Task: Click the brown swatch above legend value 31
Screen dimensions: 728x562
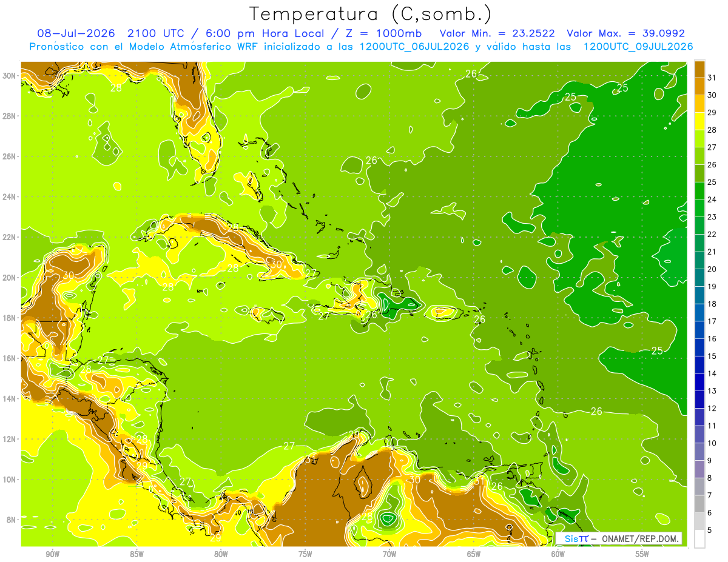Action: click(x=699, y=69)
